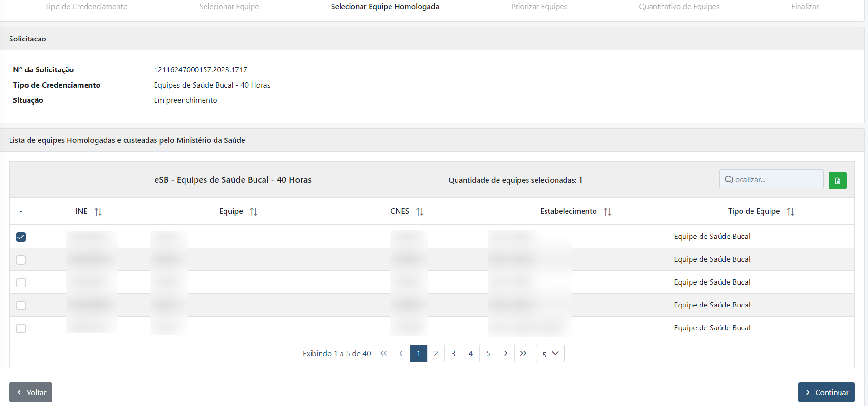868x406 pixels.
Task: Go to the next page of results
Action: (506, 353)
